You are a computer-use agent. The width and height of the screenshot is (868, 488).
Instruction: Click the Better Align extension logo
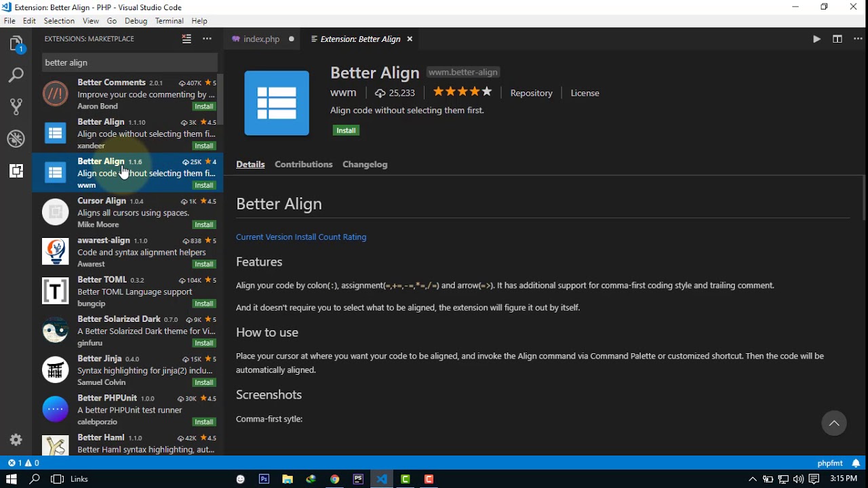coord(277,103)
